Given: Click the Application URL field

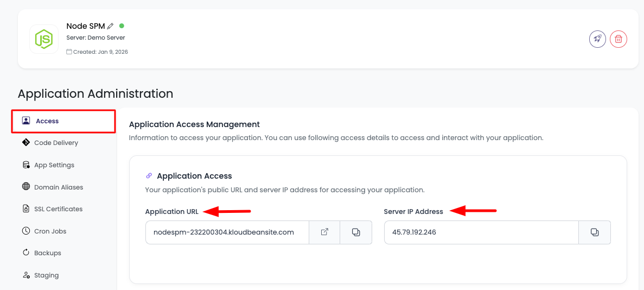Looking at the screenshot, I should tap(227, 232).
